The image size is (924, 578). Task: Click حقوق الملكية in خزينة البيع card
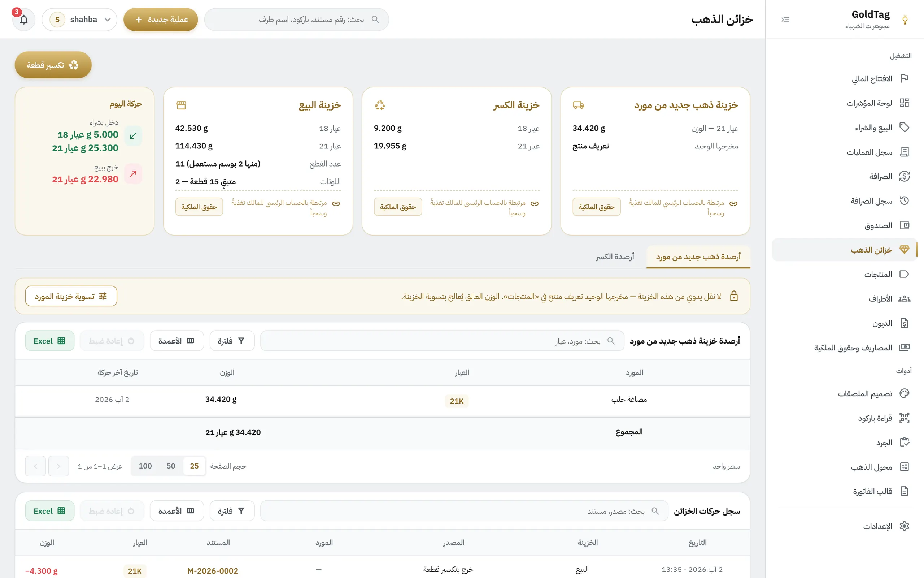click(199, 207)
